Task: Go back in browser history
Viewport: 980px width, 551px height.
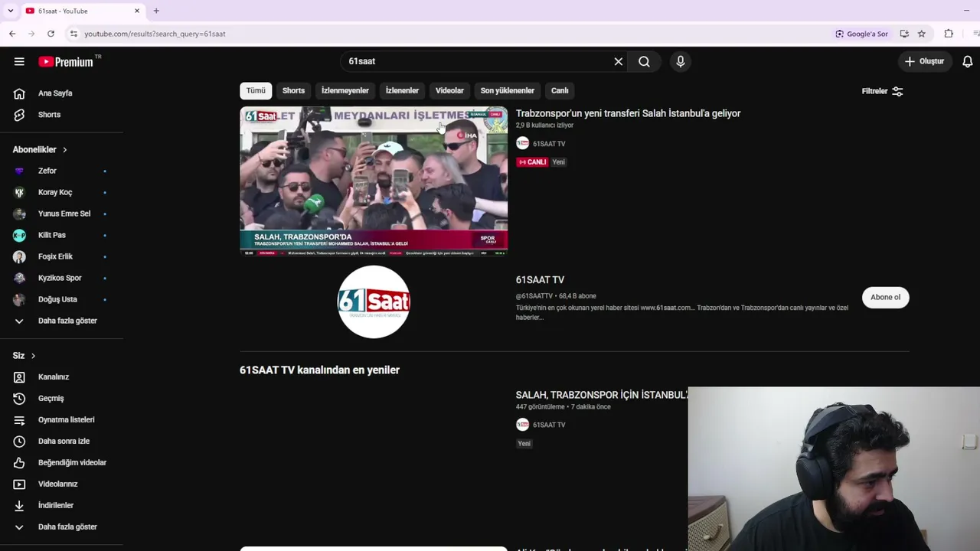Action: 12,34
